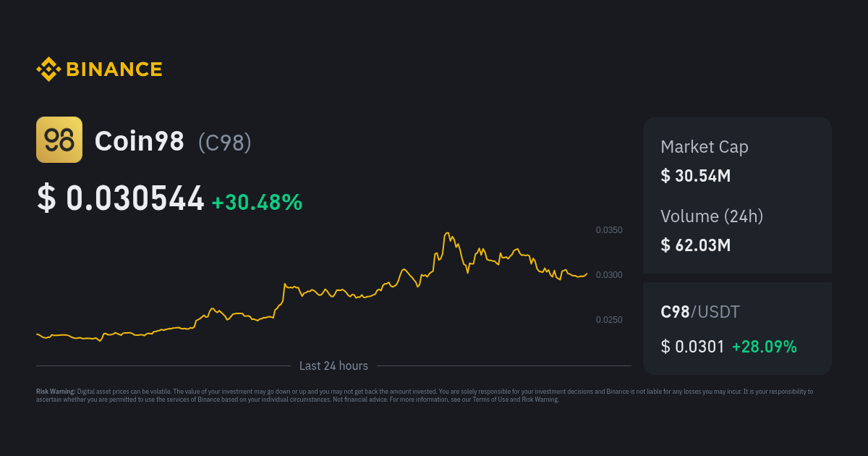Screen dimensions: 868x456
Task: Select the Coin98 name heading
Action: [x=140, y=141]
